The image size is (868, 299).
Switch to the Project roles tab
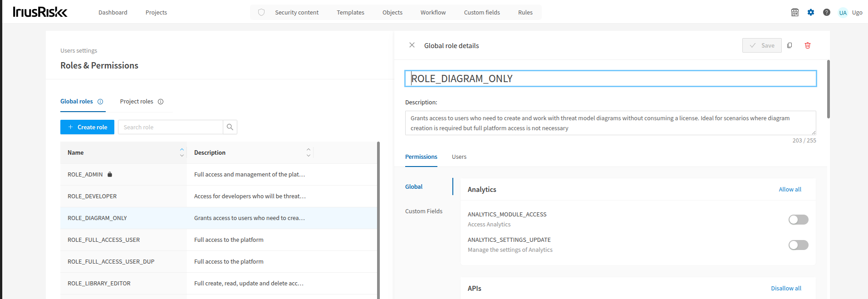point(137,102)
